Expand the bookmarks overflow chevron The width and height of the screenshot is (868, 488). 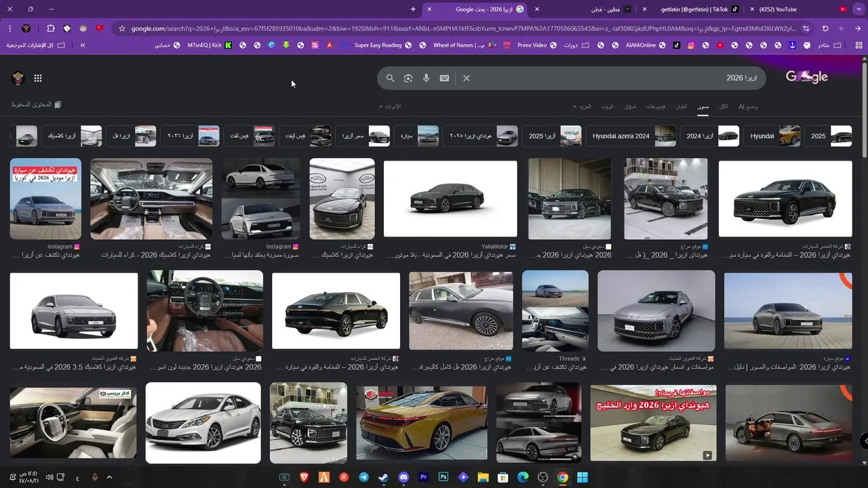(x=83, y=45)
